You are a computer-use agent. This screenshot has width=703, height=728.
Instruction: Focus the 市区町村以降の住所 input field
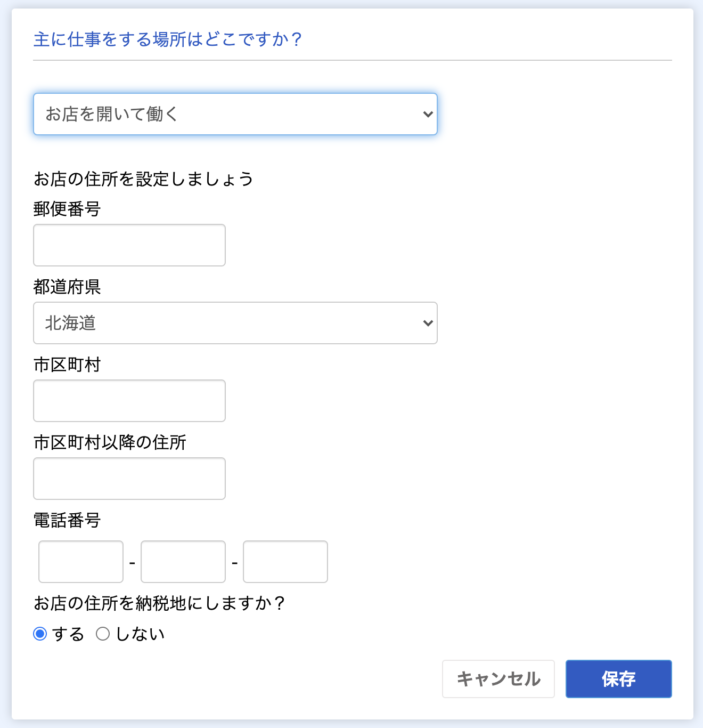(x=129, y=479)
